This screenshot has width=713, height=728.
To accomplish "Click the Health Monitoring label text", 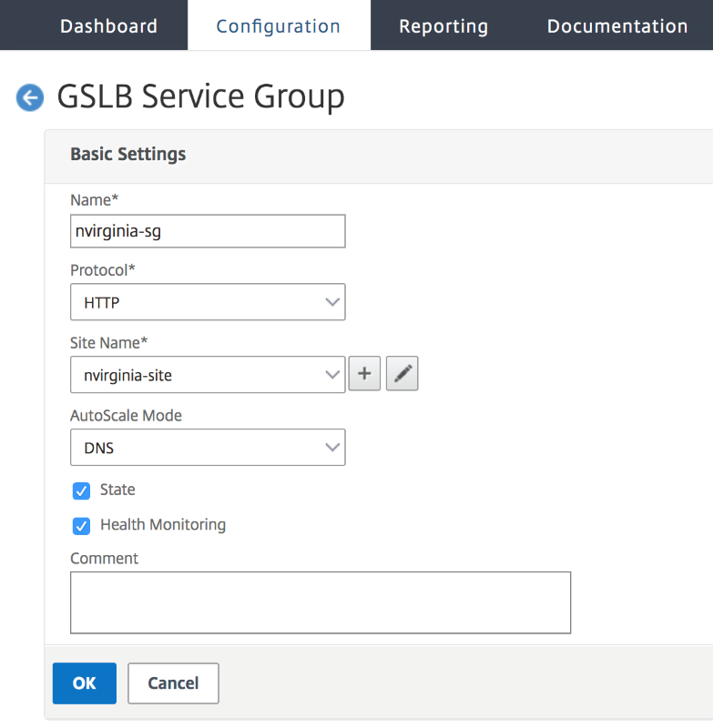I will [163, 525].
